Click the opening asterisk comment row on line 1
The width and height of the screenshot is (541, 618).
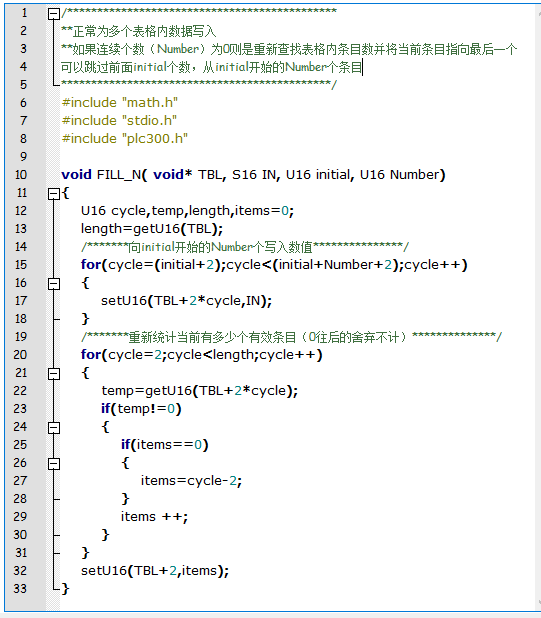click(199, 12)
